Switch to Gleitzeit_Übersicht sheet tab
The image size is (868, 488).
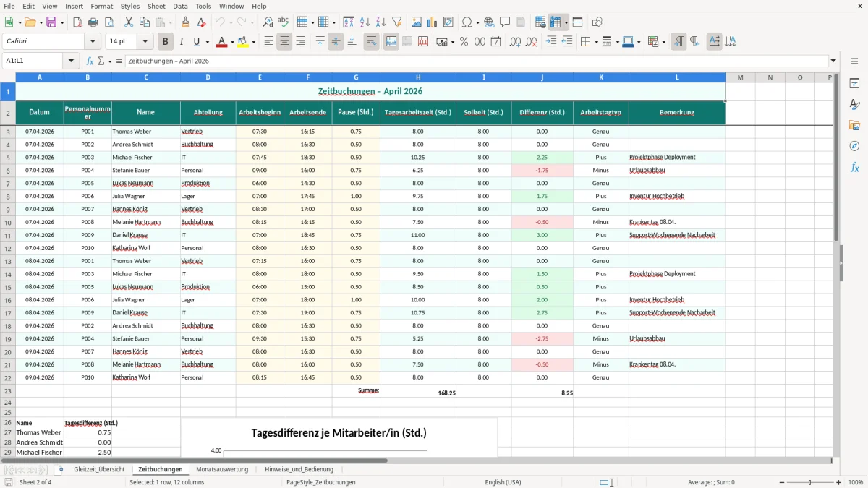point(99,469)
